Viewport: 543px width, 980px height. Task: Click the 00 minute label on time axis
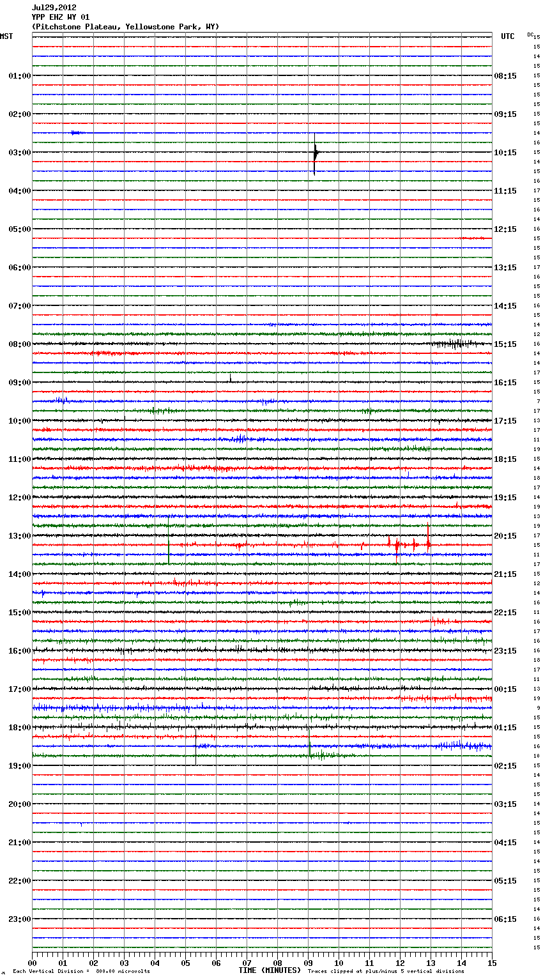32,963
